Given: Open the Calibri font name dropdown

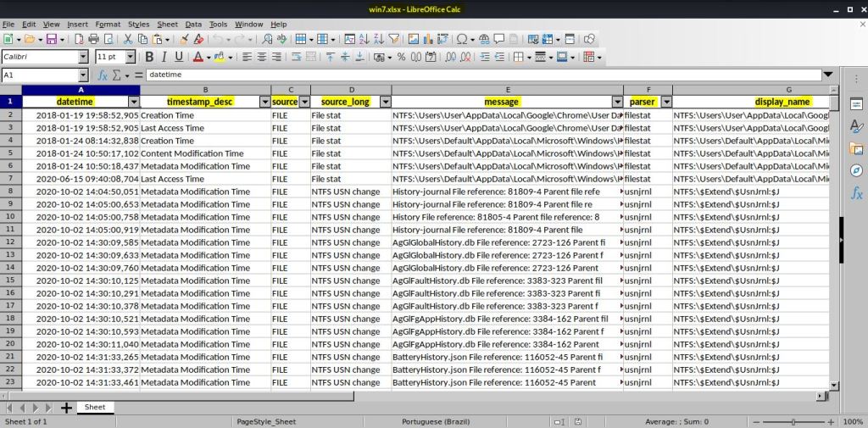Looking at the screenshot, I should point(83,57).
